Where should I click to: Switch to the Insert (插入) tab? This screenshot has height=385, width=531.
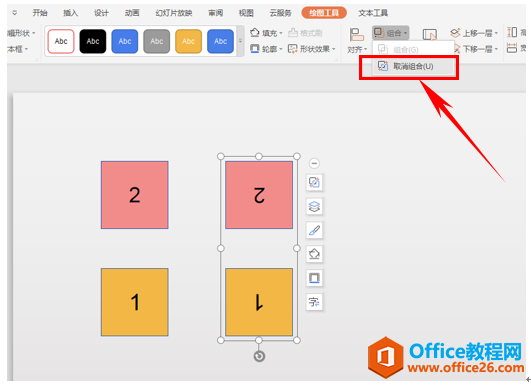[x=70, y=13]
